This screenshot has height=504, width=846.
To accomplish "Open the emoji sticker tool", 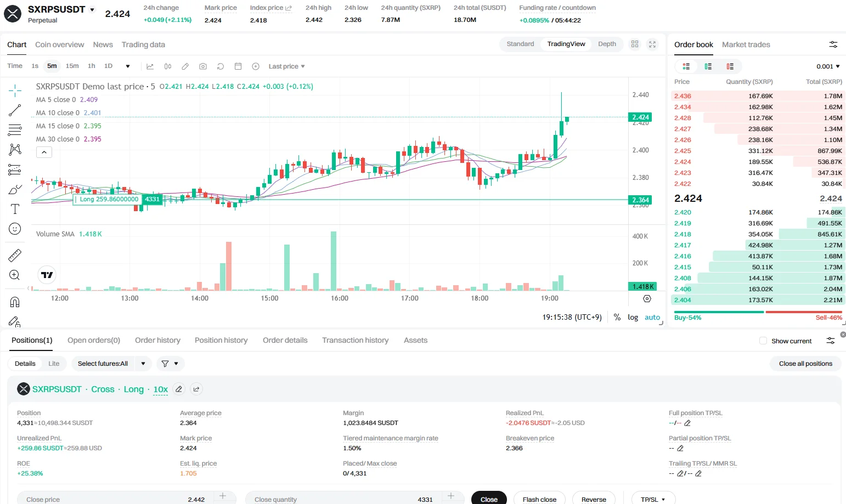I will point(15,229).
